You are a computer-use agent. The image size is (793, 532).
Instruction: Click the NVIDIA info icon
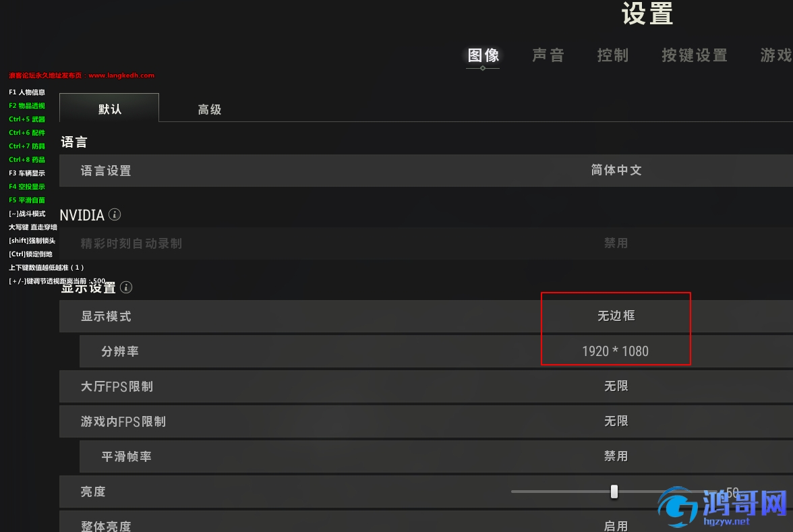[115, 214]
